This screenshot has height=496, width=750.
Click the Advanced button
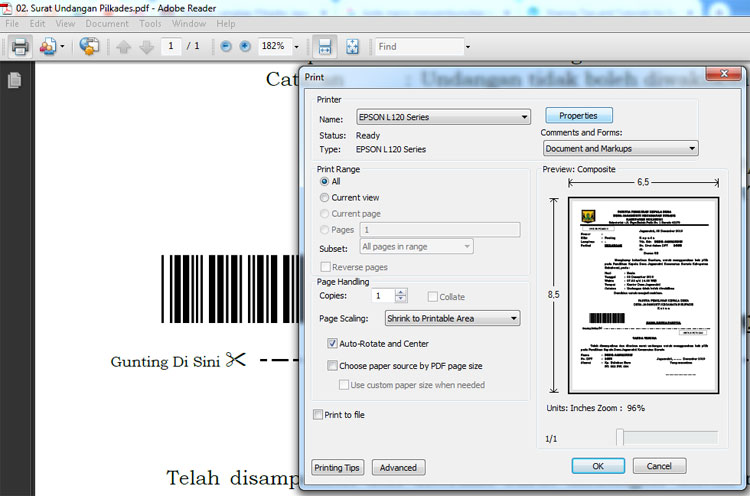pos(398,467)
